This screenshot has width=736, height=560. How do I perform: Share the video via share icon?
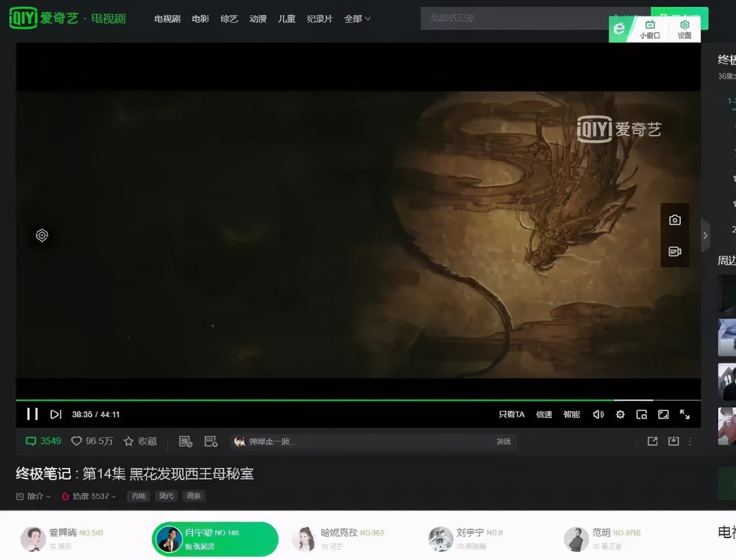point(652,441)
